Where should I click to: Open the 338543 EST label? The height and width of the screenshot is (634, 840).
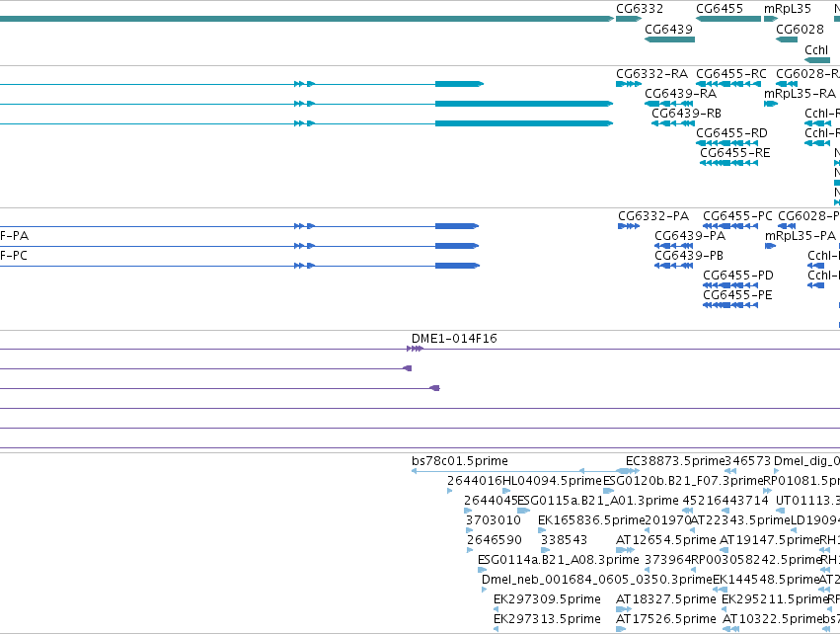(x=564, y=539)
